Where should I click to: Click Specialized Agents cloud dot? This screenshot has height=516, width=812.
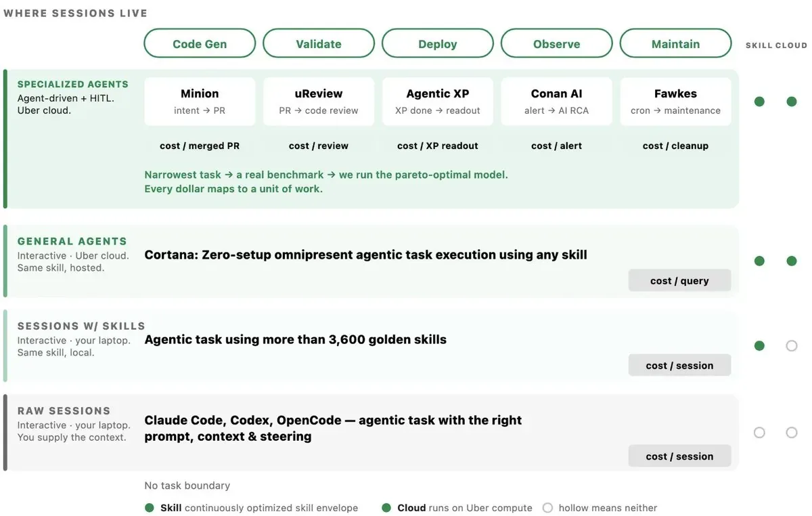pyautogui.click(x=792, y=102)
